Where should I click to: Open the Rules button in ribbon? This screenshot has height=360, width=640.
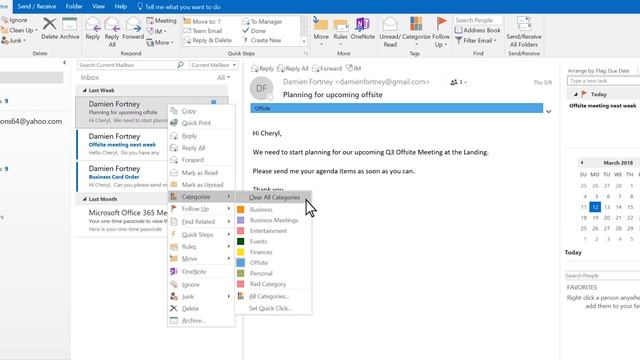point(340,31)
